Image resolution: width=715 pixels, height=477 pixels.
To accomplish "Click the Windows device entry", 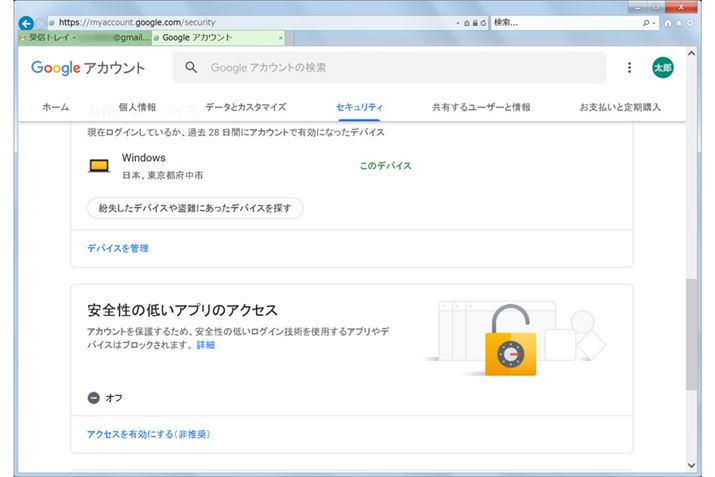I will click(249, 166).
